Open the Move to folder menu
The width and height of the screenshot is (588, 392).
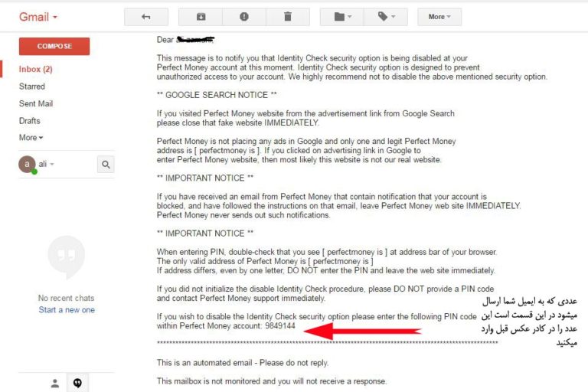click(342, 17)
